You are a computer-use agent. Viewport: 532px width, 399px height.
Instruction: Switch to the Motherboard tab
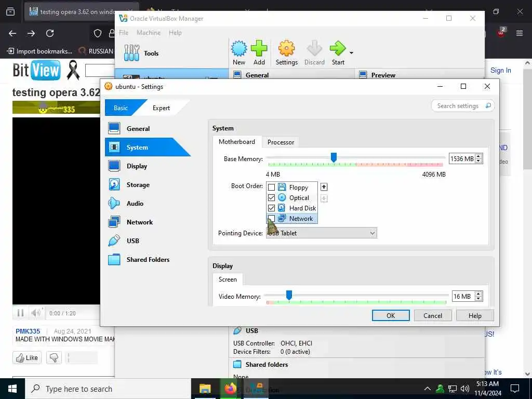pos(237,142)
